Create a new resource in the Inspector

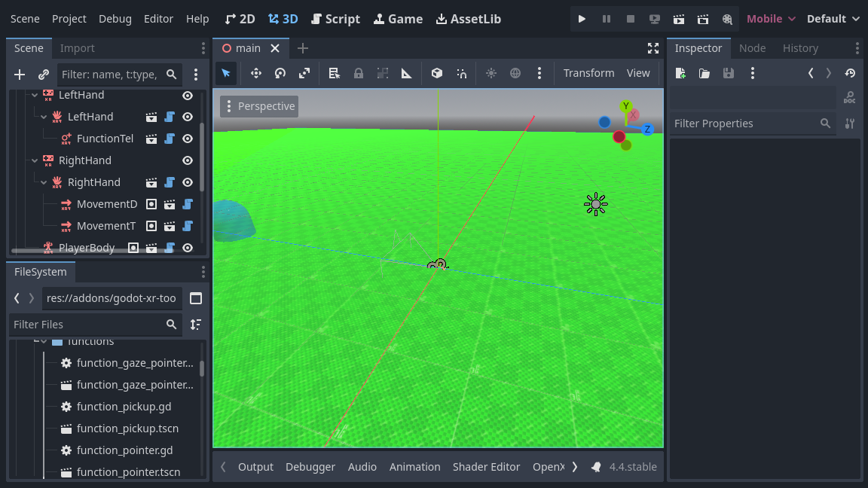click(x=680, y=73)
